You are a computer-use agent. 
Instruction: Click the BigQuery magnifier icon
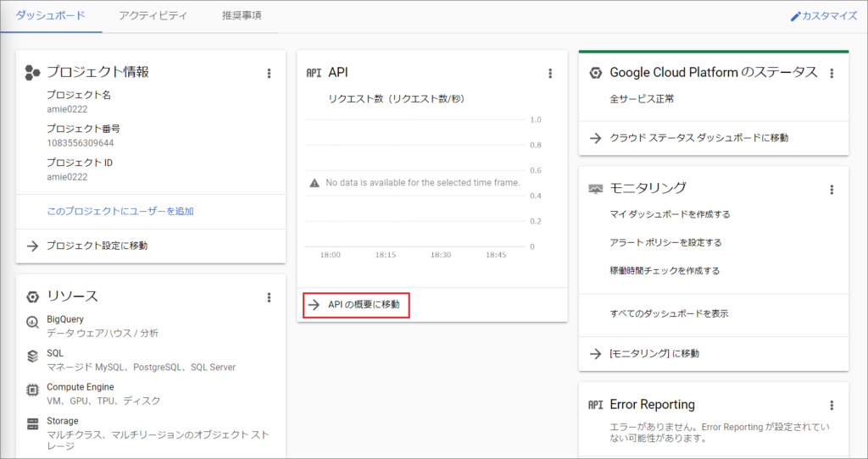(x=33, y=322)
